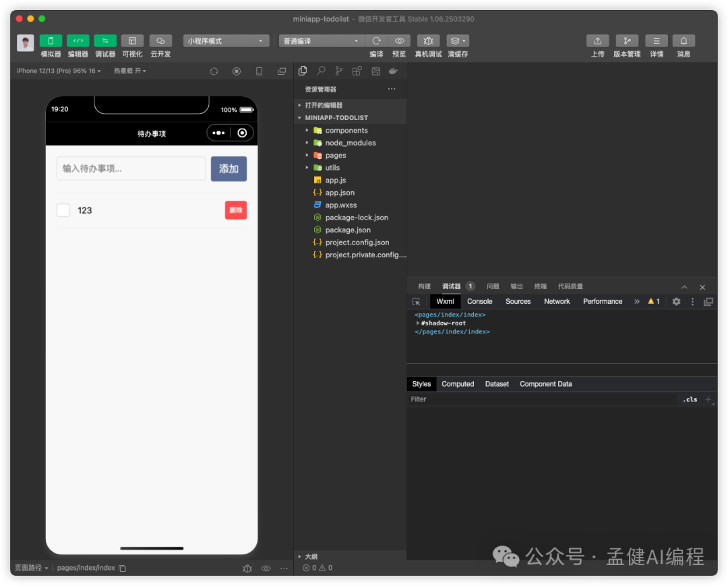This screenshot has width=728, height=586.
Task: Click the Styles Filter input field
Action: click(x=542, y=399)
